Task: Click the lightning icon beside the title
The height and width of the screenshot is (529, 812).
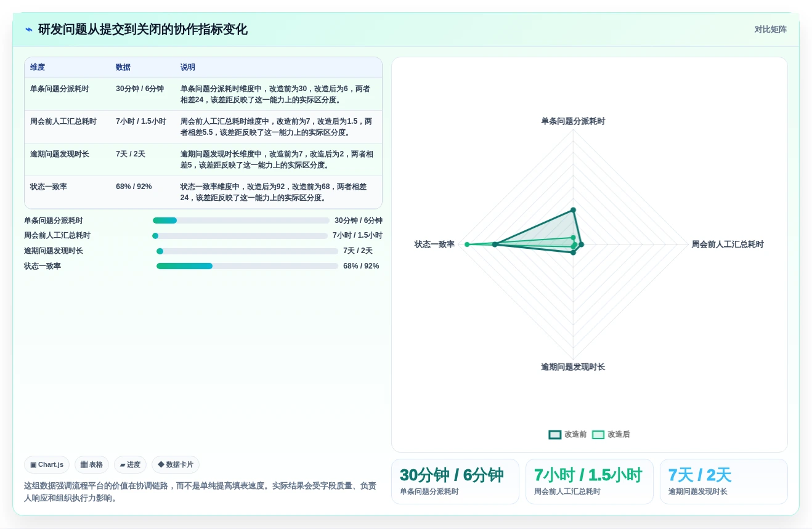Action: (x=29, y=30)
